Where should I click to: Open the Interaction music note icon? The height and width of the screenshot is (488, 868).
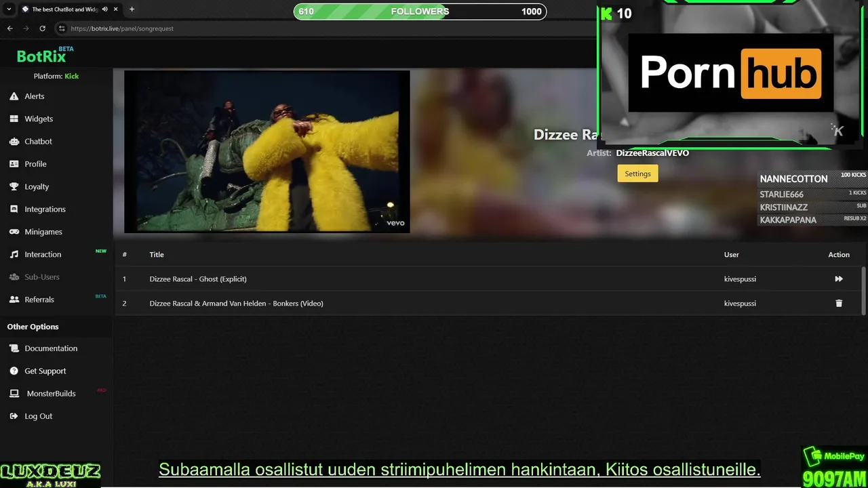(x=14, y=254)
